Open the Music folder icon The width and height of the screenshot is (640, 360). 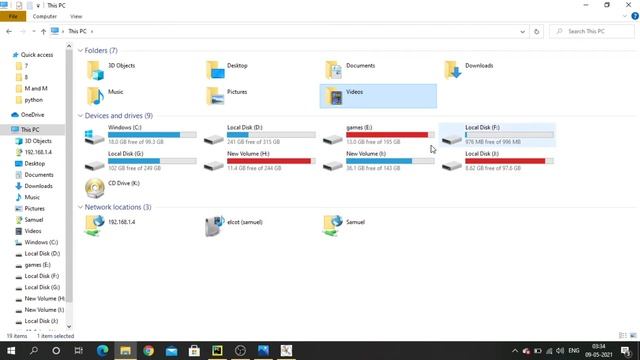tap(95, 96)
